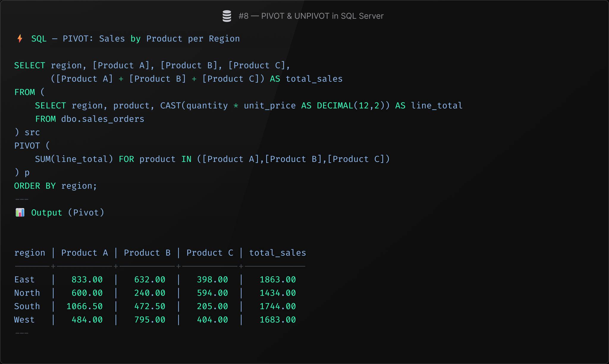Image resolution: width=609 pixels, height=364 pixels.
Task: Click West's Product B value 795.00
Action: pyautogui.click(x=150, y=320)
